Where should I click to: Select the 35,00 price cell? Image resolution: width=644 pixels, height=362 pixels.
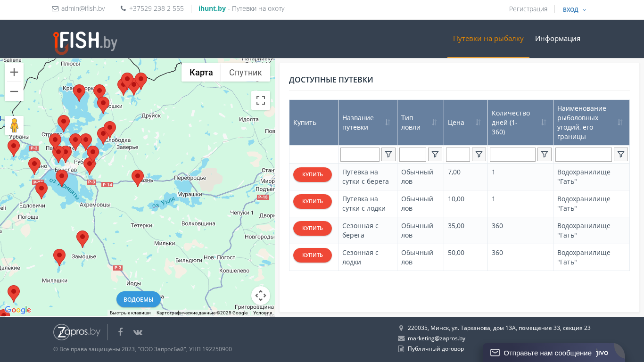coord(466,230)
